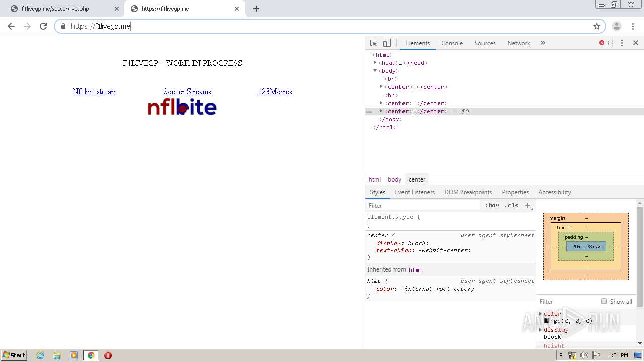The image size is (644, 362).
Task: Switch to the Console tab
Action: click(x=452, y=43)
